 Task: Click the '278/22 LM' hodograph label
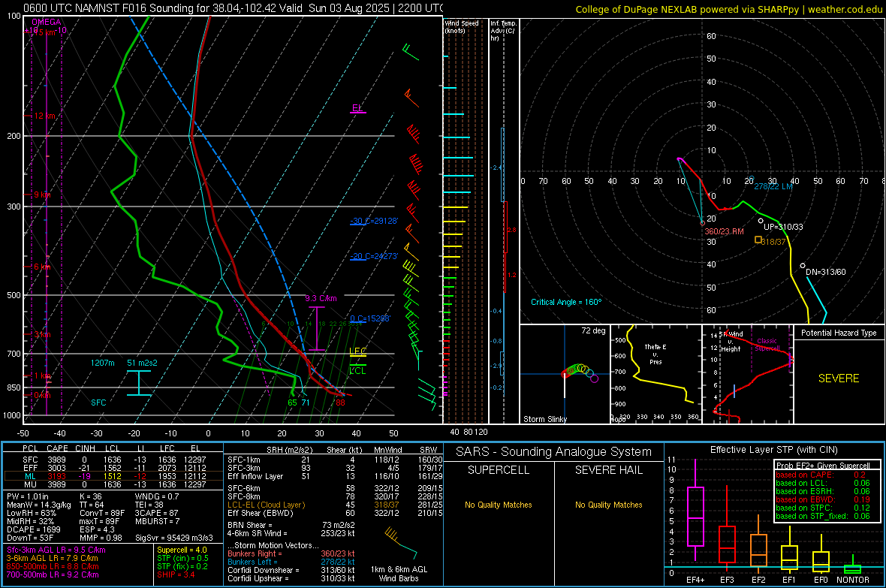coord(773,186)
